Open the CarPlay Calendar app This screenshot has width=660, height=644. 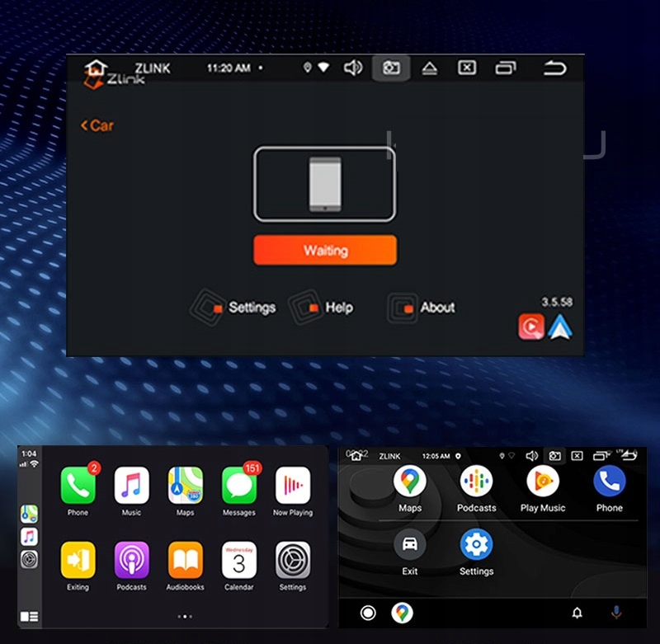pos(238,560)
